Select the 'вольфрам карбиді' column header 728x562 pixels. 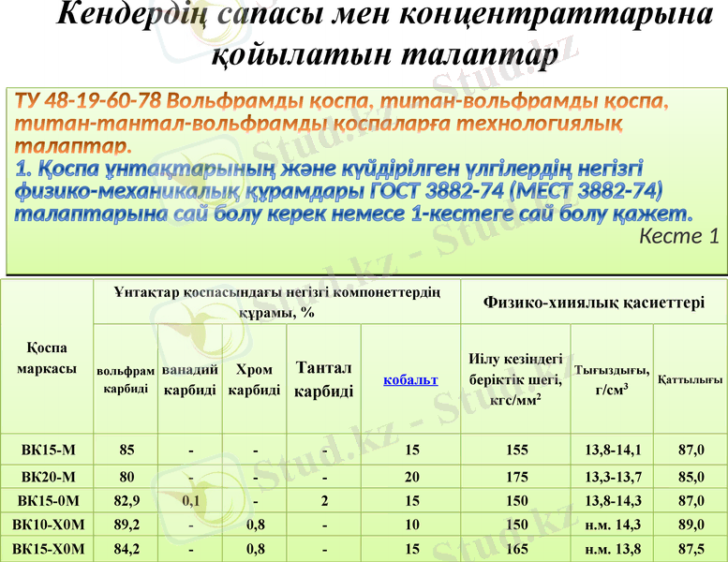(x=126, y=379)
